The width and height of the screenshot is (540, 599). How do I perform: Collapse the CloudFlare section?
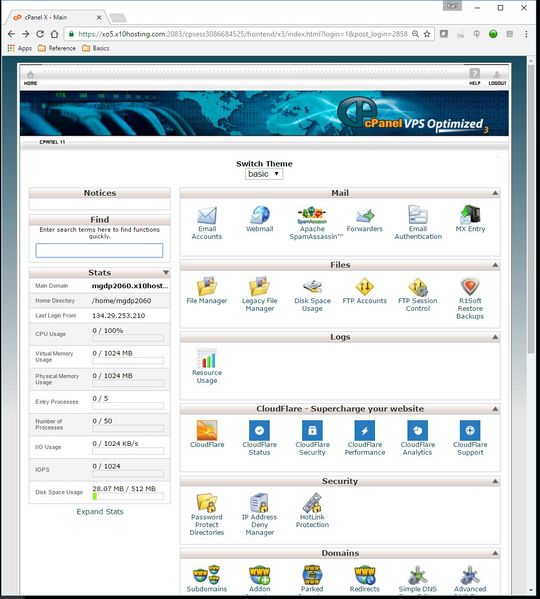(x=495, y=409)
